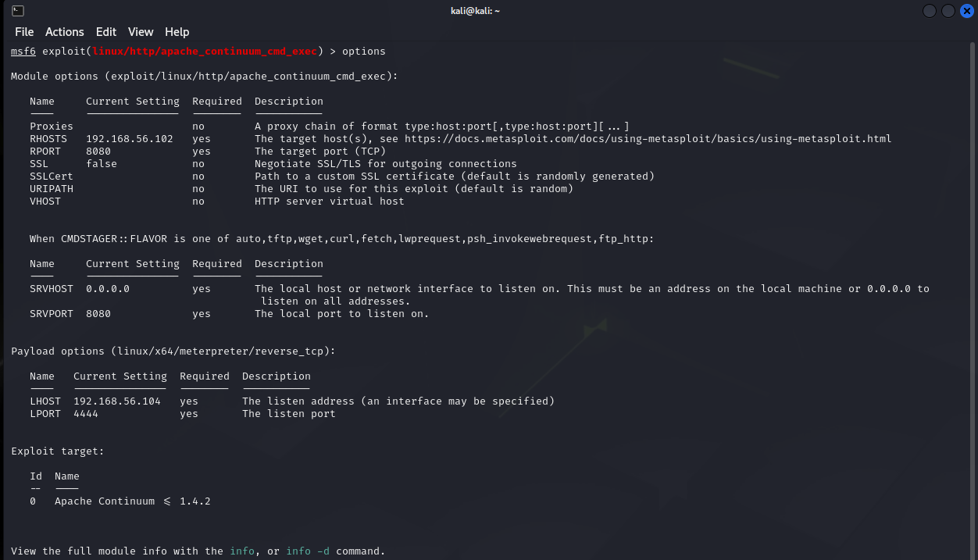978x560 pixels.
Task: Click the 'VHOST' option name
Action: point(45,202)
